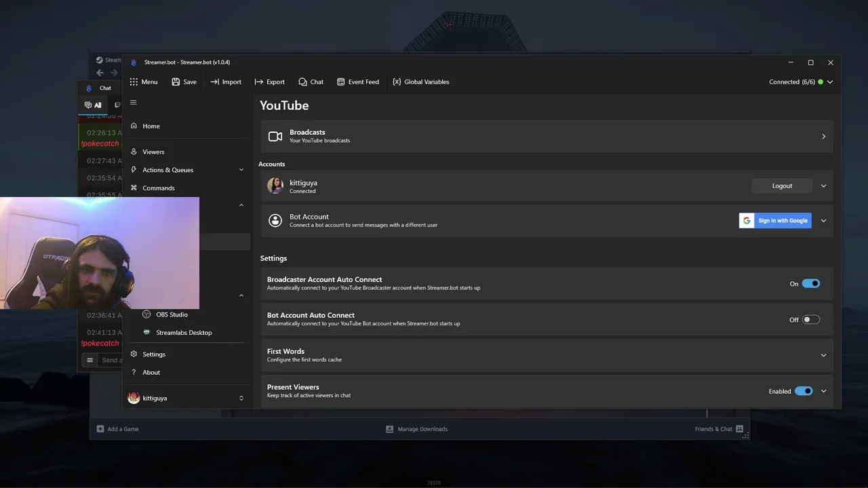
Task: Click the Commands icon in sidebar
Action: 134,188
